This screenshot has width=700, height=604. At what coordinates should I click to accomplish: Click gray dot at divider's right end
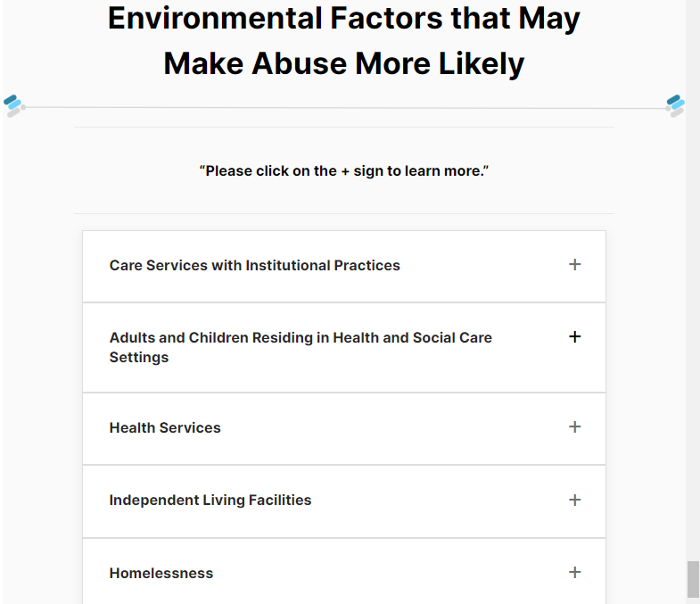668,108
